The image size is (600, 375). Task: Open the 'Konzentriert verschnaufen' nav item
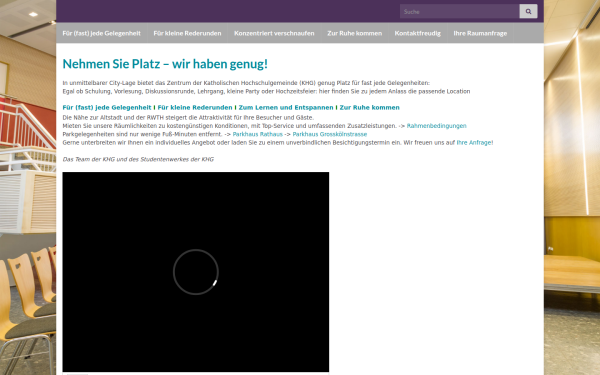coord(274,33)
